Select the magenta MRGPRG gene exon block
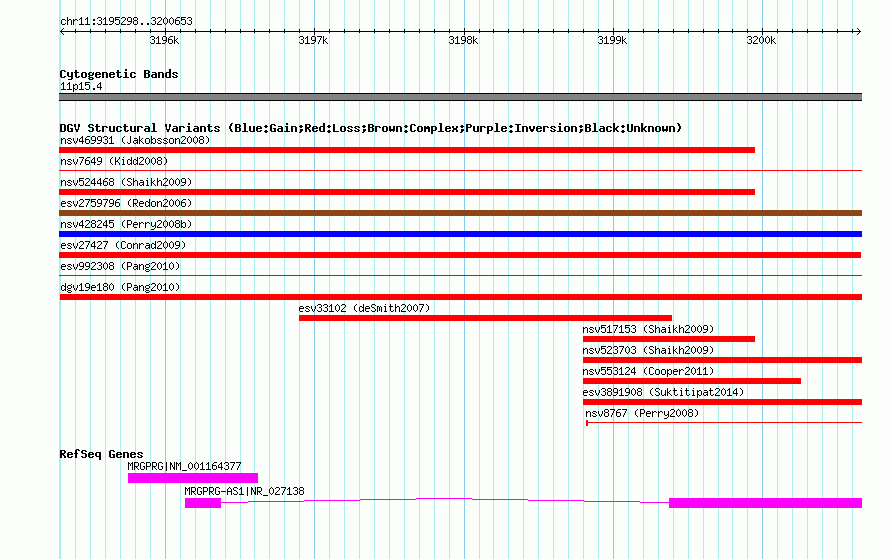 [193, 478]
